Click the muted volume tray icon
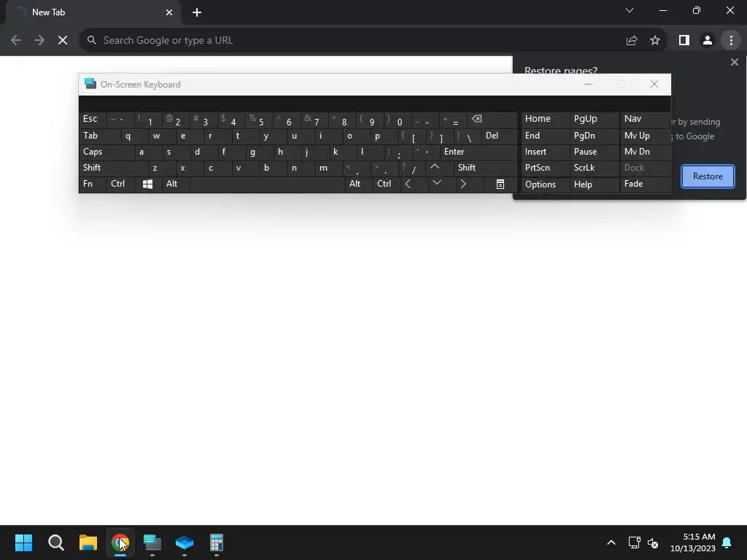 (653, 542)
